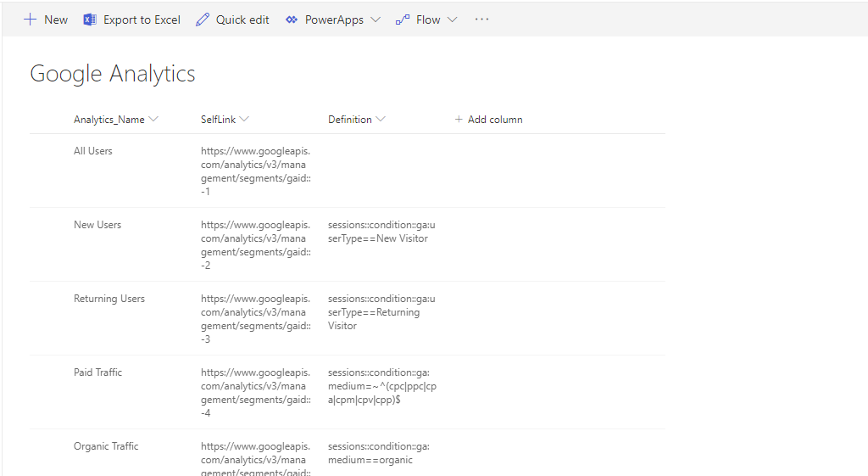Expand the Flow dropdown chevron
This screenshot has width=868, height=476.
pos(452,20)
